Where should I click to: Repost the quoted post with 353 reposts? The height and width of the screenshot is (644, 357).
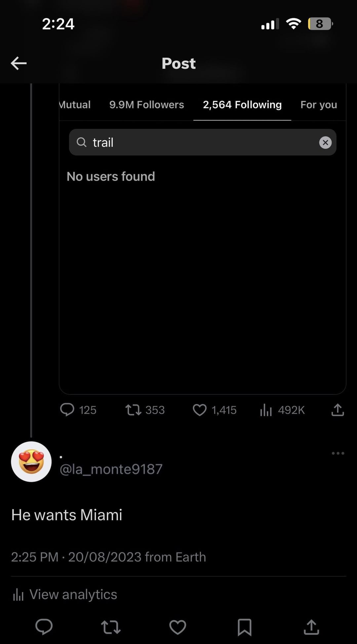(x=133, y=410)
